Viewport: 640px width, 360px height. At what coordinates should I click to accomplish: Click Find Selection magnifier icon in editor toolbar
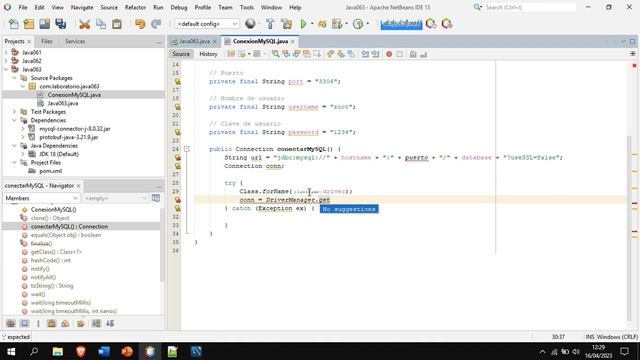pyautogui.click(x=276, y=54)
